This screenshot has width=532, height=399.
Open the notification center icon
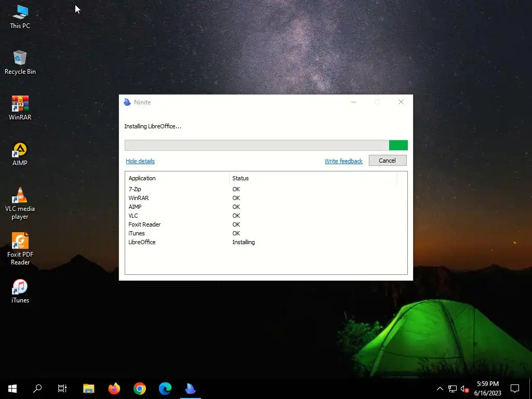[x=515, y=389]
